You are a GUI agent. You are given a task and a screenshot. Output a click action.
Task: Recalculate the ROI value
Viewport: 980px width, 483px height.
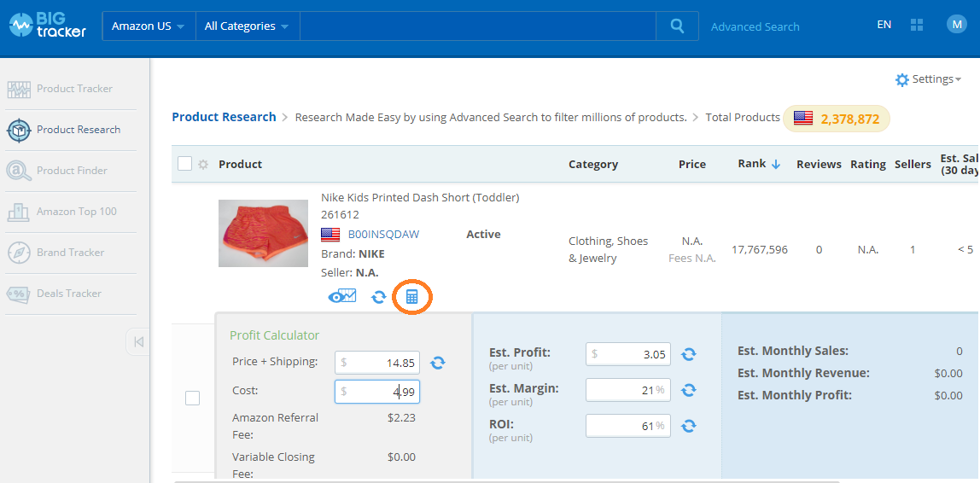[x=688, y=426]
